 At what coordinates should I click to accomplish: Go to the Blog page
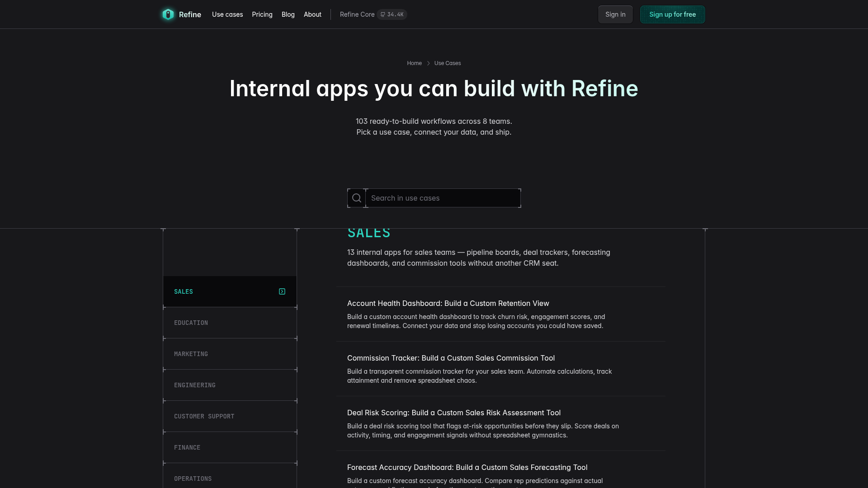click(x=288, y=14)
